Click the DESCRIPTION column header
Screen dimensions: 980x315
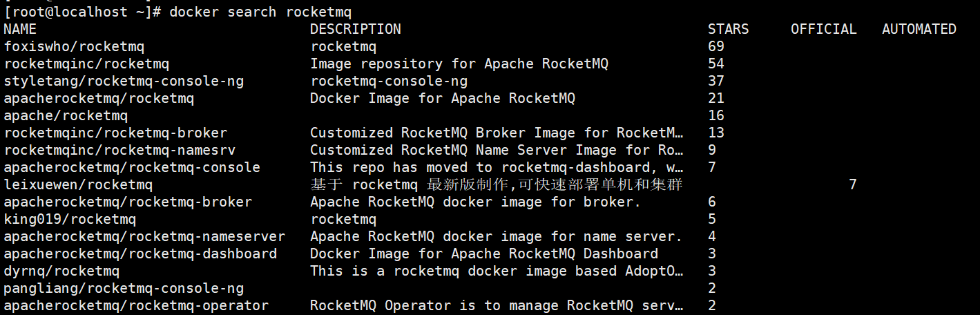pos(356,29)
